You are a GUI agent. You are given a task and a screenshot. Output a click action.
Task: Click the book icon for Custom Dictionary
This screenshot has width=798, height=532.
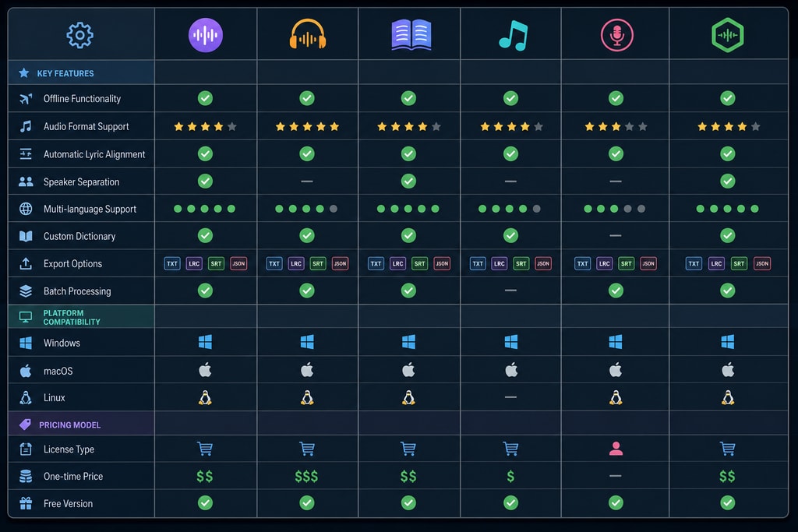[x=26, y=236]
